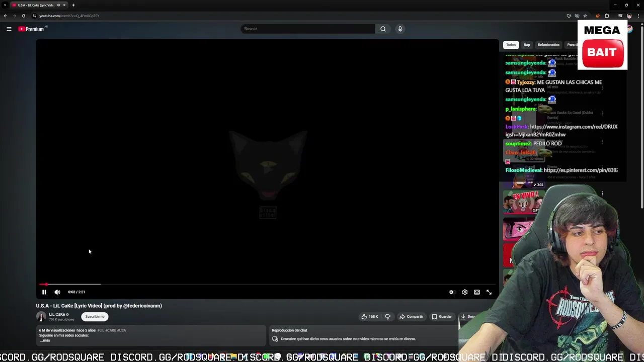Click the cast/install screen icon in address bar
Viewport: 644px width, 362px height.
tap(569, 16)
